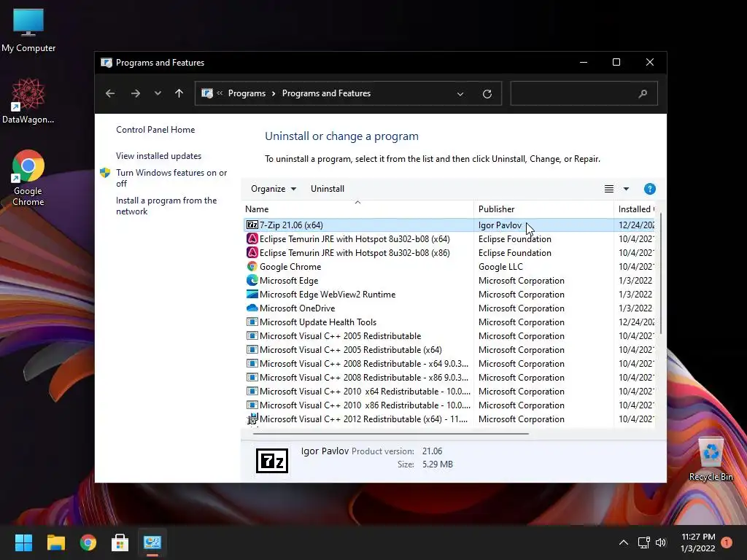This screenshot has height=560, width=747.
Task: Click Control Panel taskbar icon
Action: point(152,542)
